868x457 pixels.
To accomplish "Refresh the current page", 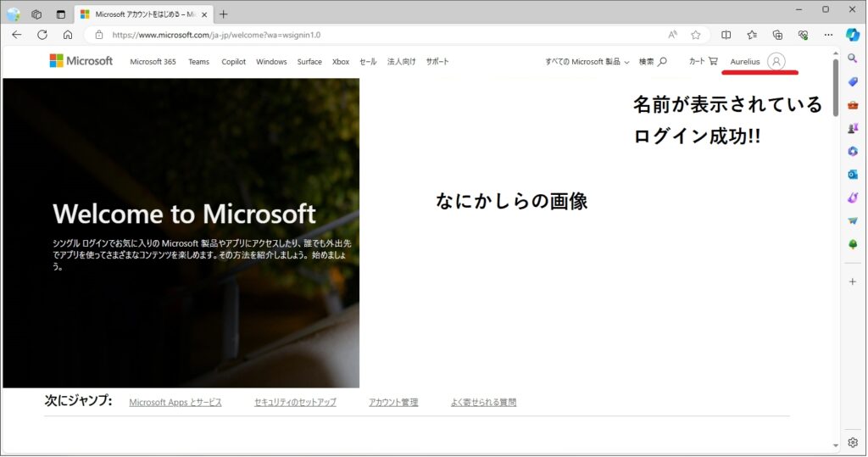I will pyautogui.click(x=42, y=35).
